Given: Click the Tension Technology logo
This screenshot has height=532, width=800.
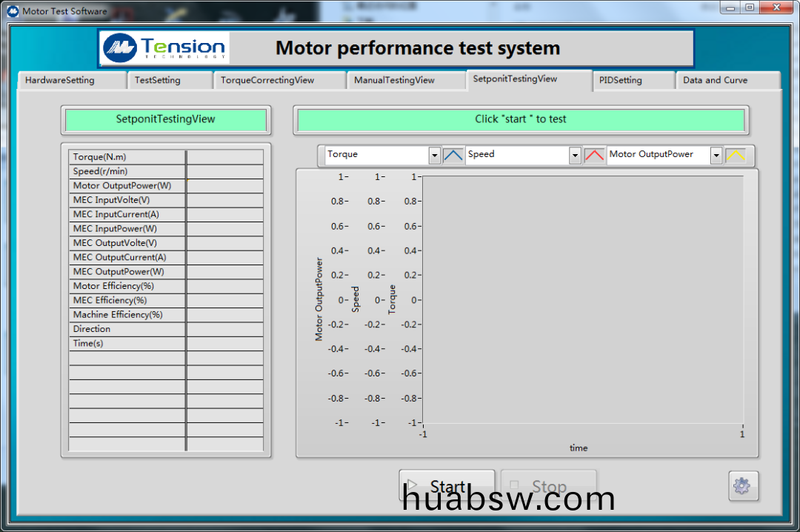Looking at the screenshot, I should click(165, 48).
